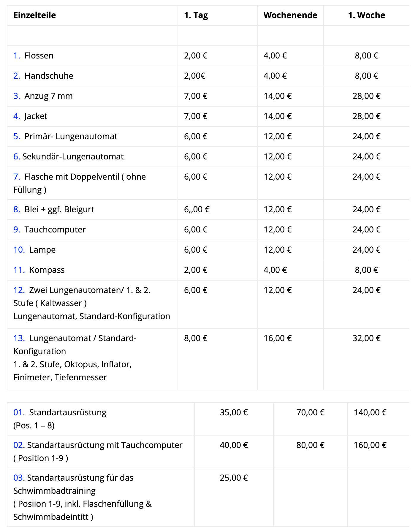Select the 25,00 € Schwimmbadtraining price
Image resolution: width=418 pixels, height=532 pixels.
point(234,478)
